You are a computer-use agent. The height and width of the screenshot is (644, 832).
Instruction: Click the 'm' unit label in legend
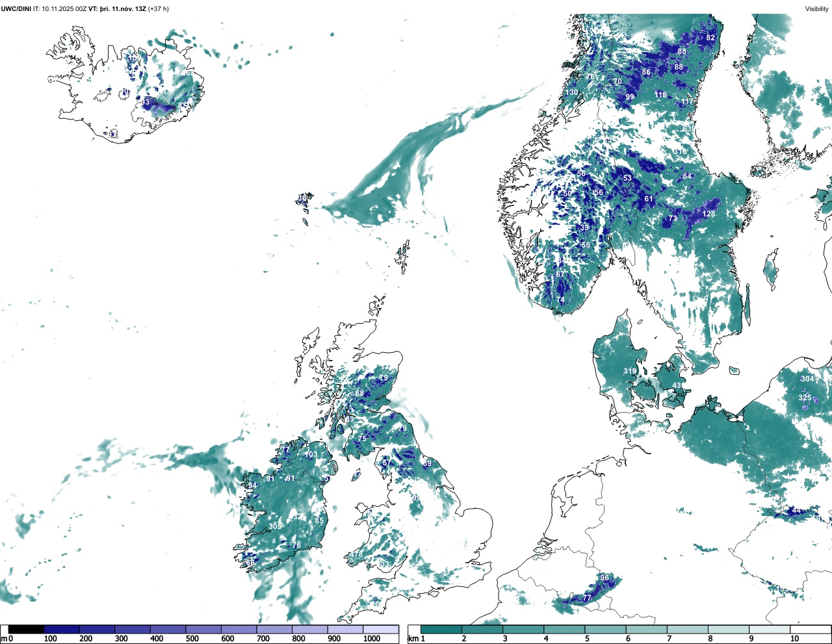5,639
